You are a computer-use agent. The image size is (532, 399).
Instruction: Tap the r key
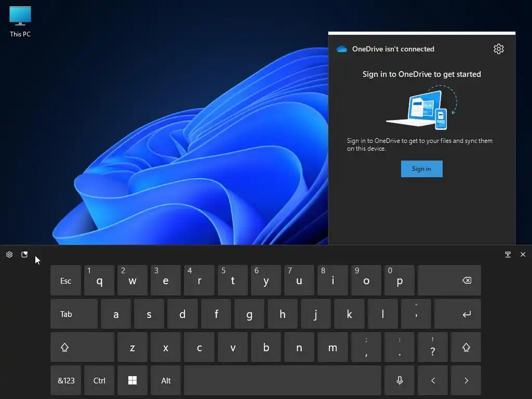pyautogui.click(x=199, y=280)
